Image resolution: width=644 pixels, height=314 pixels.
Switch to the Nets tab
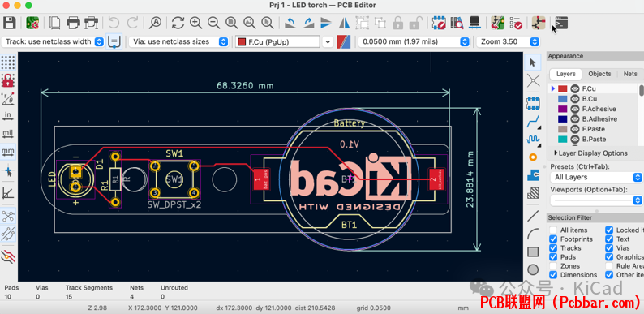(x=630, y=74)
